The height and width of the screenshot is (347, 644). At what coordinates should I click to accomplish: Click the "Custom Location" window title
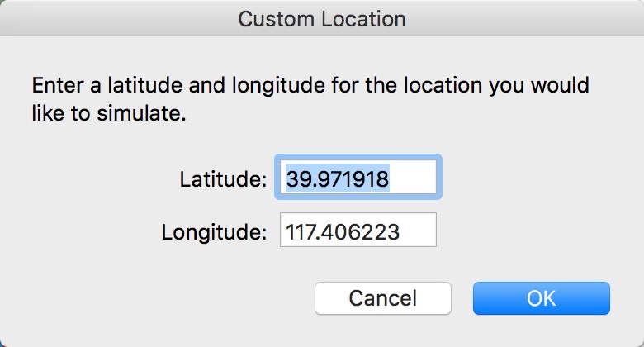pos(322,18)
